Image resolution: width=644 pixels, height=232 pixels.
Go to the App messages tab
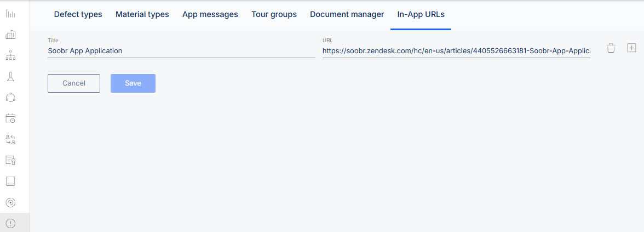tap(210, 14)
